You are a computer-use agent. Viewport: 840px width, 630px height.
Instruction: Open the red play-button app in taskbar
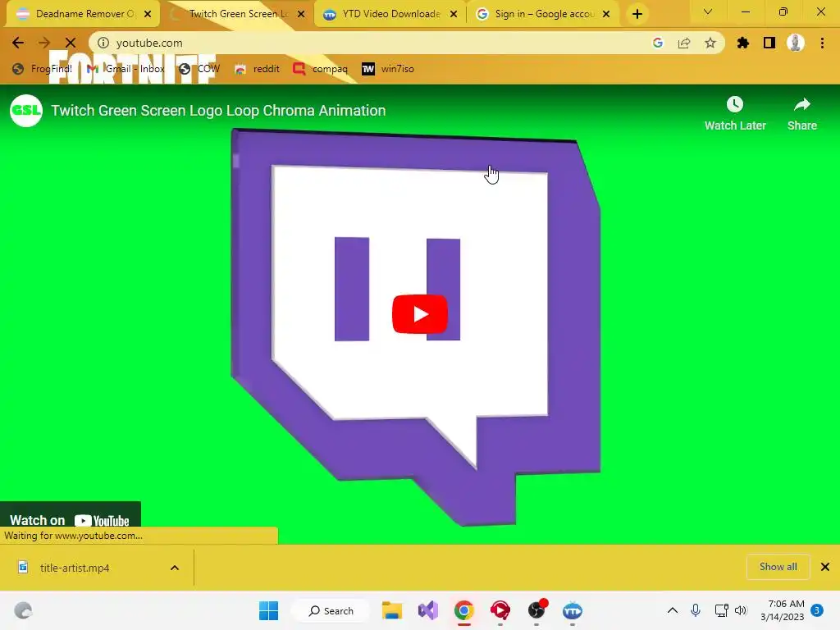click(x=500, y=610)
